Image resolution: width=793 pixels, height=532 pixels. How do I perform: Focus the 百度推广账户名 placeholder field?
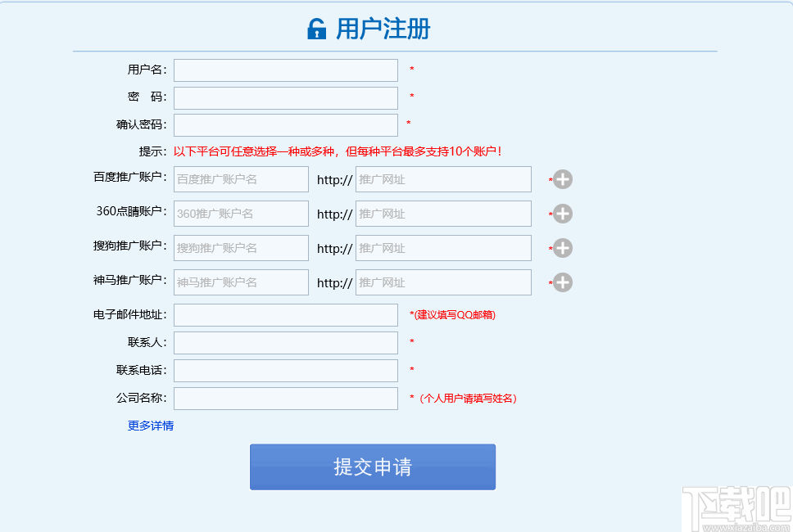pyautogui.click(x=240, y=178)
